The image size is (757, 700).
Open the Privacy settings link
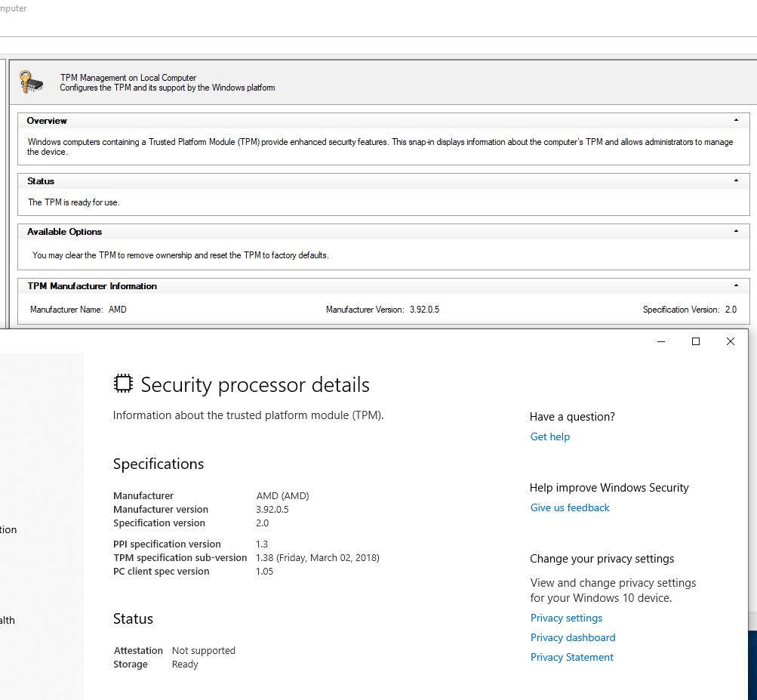(566, 618)
